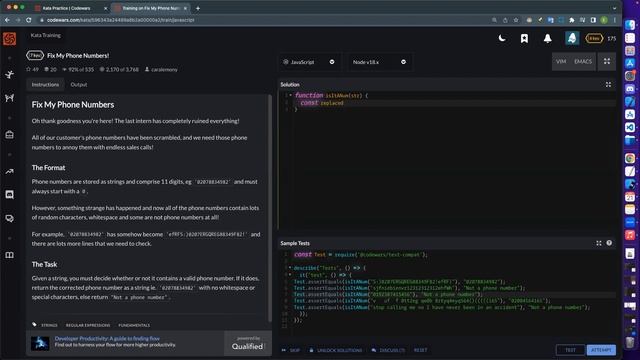Click the 92% of 535 satisfaction rating
640x360 pixels.
pyautogui.click(x=78, y=69)
